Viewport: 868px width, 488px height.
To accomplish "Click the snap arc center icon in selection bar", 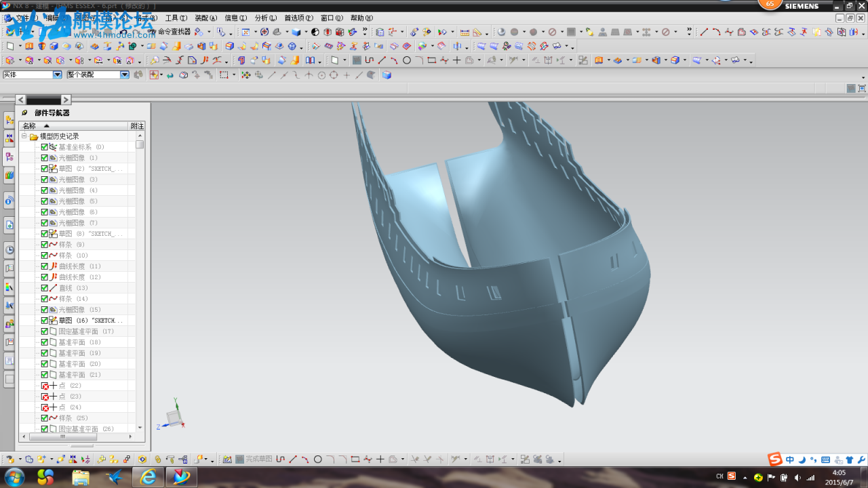I will tap(321, 75).
